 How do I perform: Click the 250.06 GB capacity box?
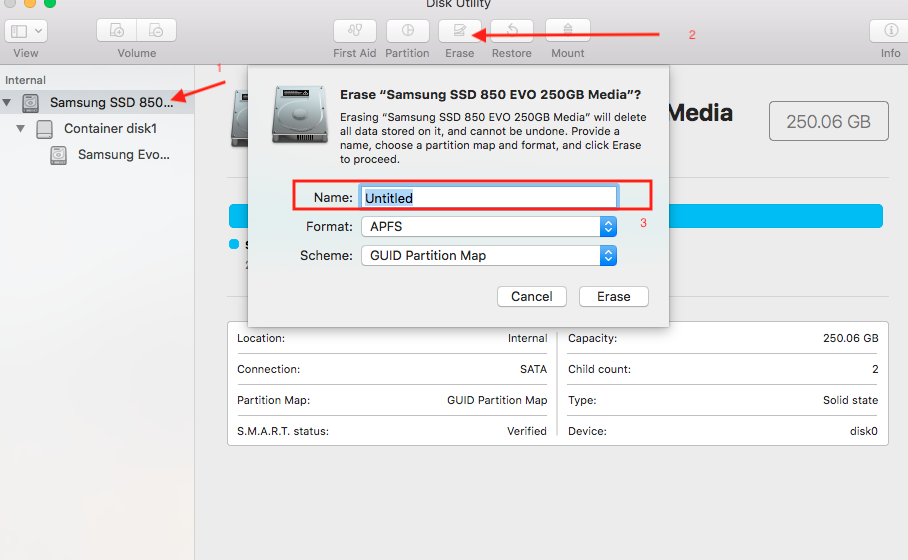tap(829, 121)
